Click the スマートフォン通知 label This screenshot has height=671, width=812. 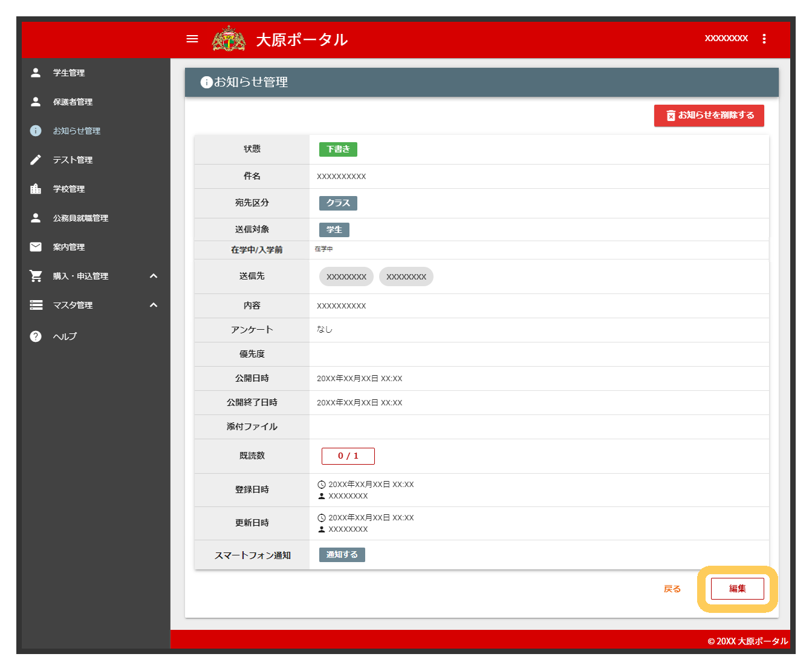coord(253,555)
